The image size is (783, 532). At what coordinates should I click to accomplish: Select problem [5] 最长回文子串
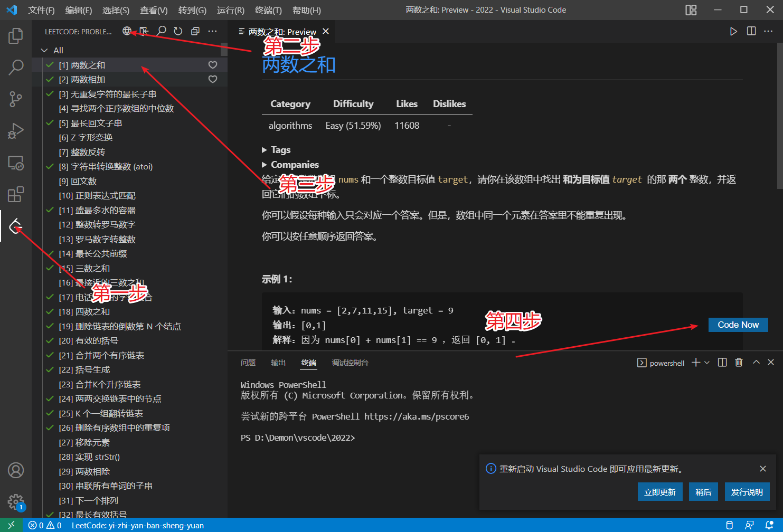(129, 123)
